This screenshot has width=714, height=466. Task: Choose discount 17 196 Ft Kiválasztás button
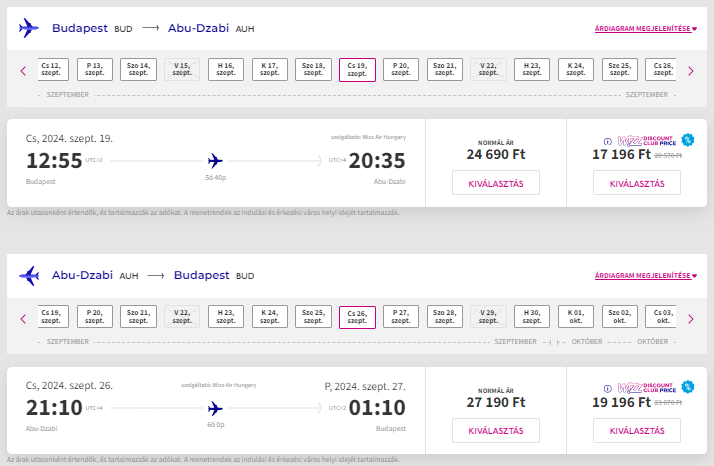click(x=636, y=182)
